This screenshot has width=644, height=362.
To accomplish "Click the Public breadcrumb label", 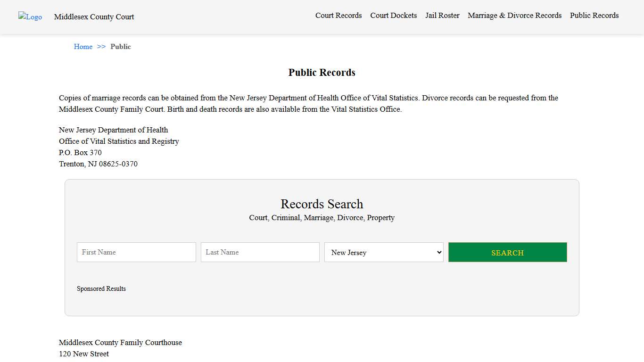I will click(x=121, y=47).
